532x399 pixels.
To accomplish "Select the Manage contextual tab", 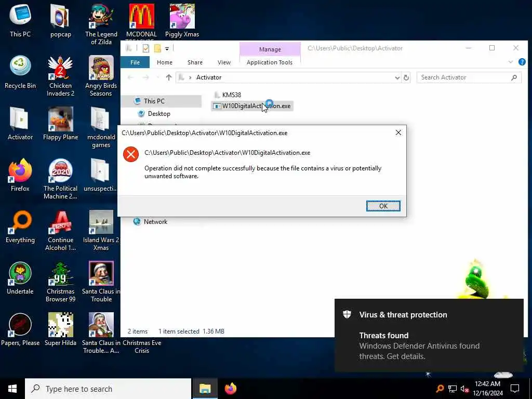I will coord(270,49).
